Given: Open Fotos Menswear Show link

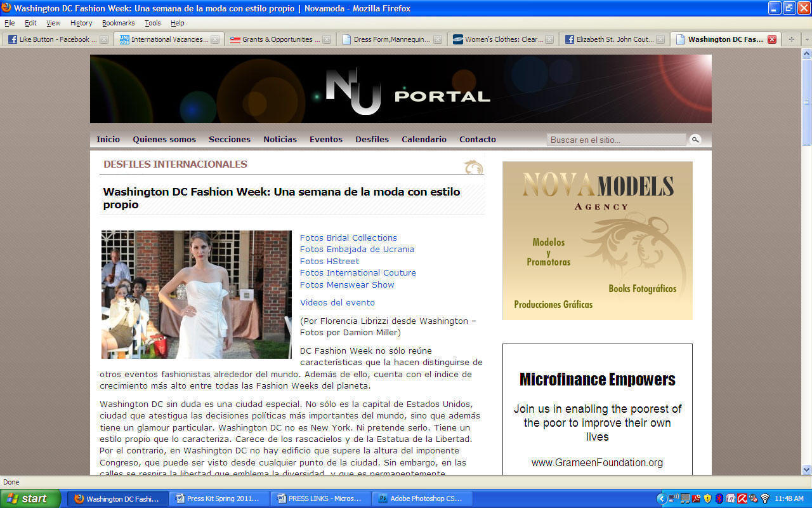Looking at the screenshot, I should point(347,284).
